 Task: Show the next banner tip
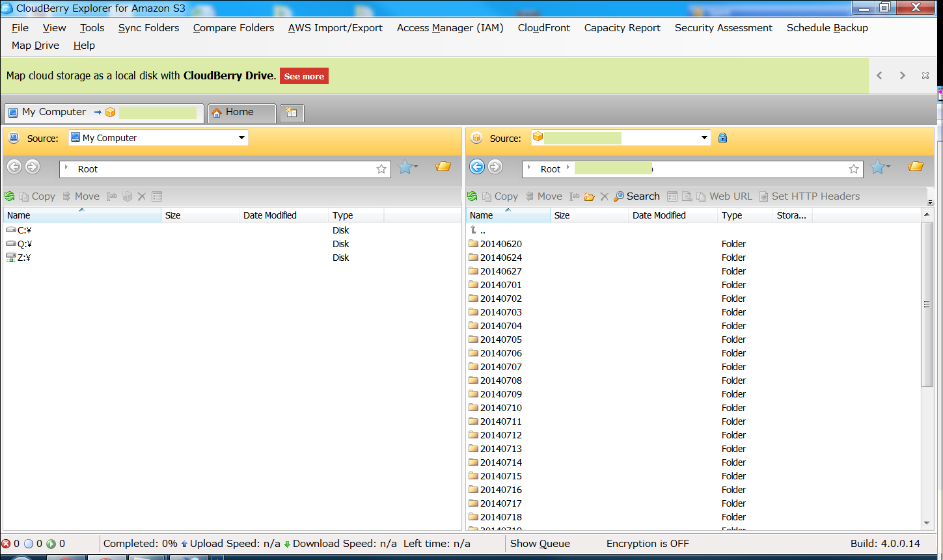(x=902, y=75)
